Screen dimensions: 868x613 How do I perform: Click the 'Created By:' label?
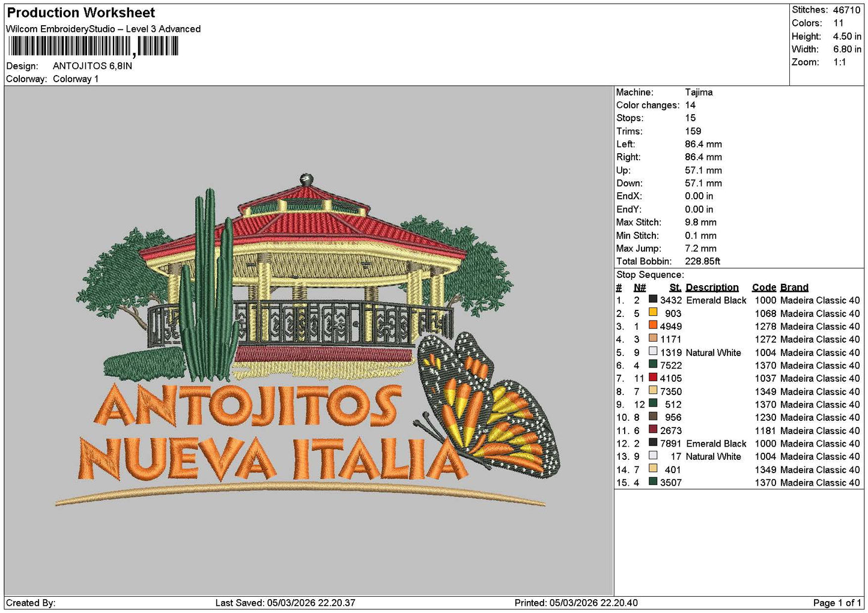[x=31, y=603]
